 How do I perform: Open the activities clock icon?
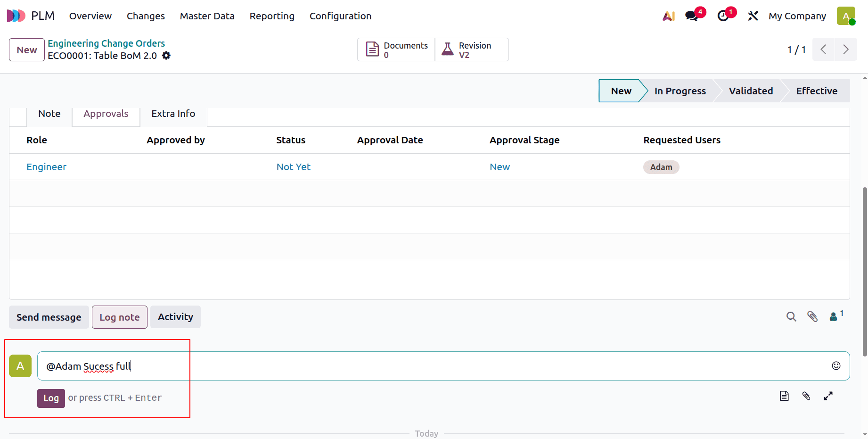(723, 16)
